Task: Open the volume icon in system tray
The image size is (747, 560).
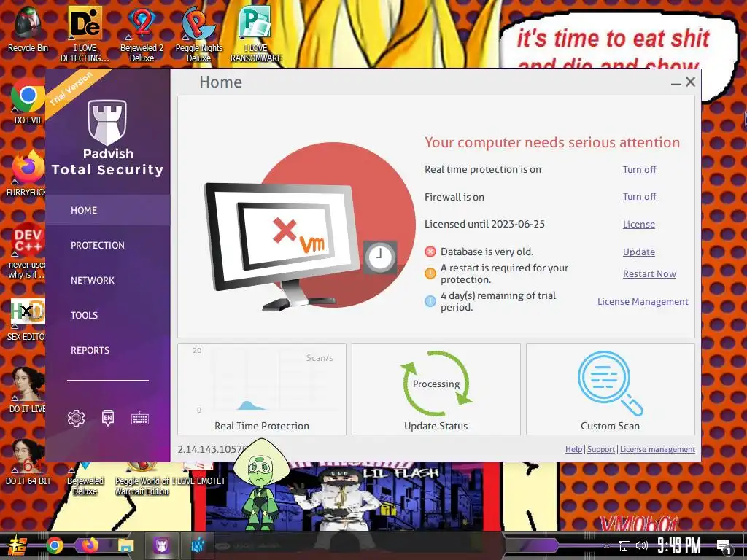Action: coord(642,545)
